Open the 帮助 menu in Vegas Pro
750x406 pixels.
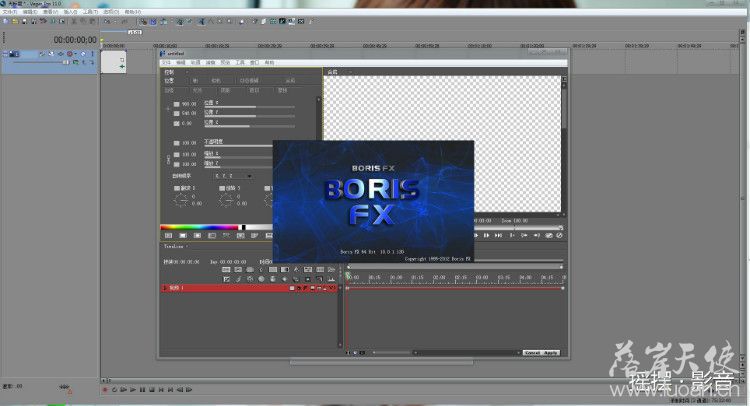[x=132, y=11]
